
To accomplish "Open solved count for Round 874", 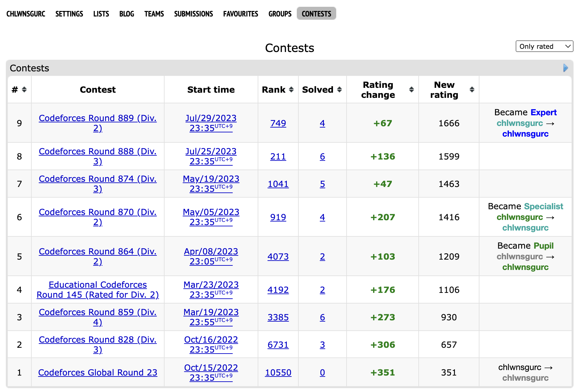I will tap(322, 184).
